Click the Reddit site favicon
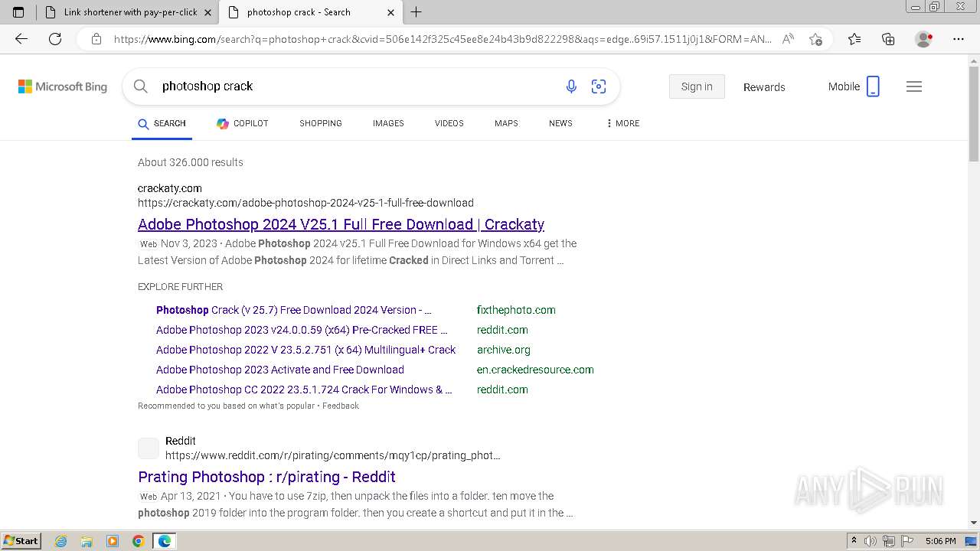Screen dimensions: 980x551 tap(149, 448)
